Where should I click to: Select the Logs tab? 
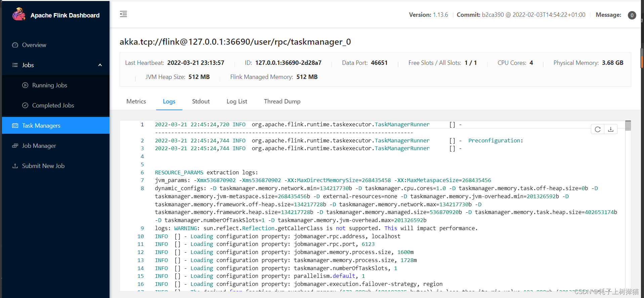(169, 101)
